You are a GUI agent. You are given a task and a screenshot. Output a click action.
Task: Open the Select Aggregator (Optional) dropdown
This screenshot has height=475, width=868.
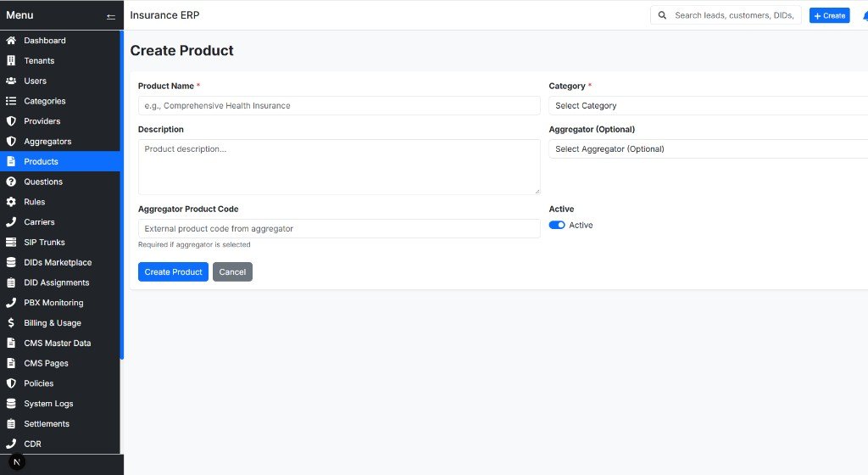[x=708, y=149]
